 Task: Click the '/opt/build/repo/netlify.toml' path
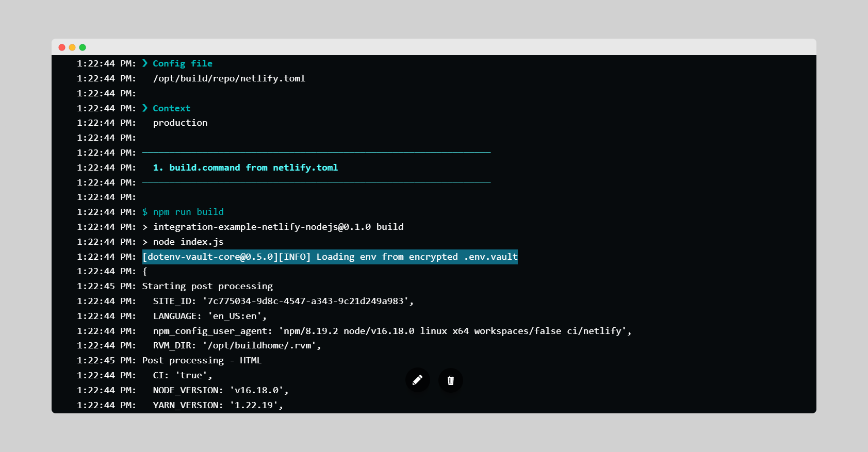[x=229, y=78]
